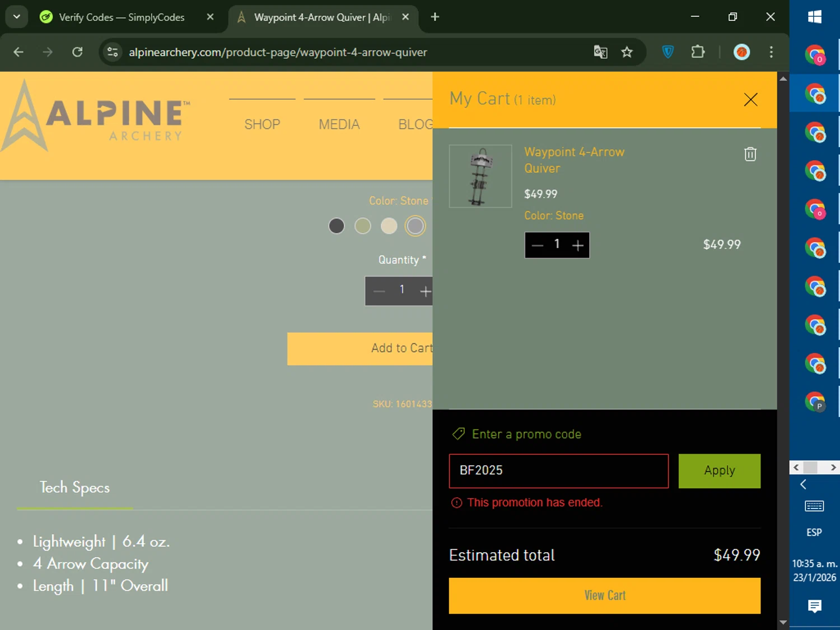Show hidden system tray icons chevron
Image resolution: width=840 pixels, height=630 pixels.
[804, 485]
